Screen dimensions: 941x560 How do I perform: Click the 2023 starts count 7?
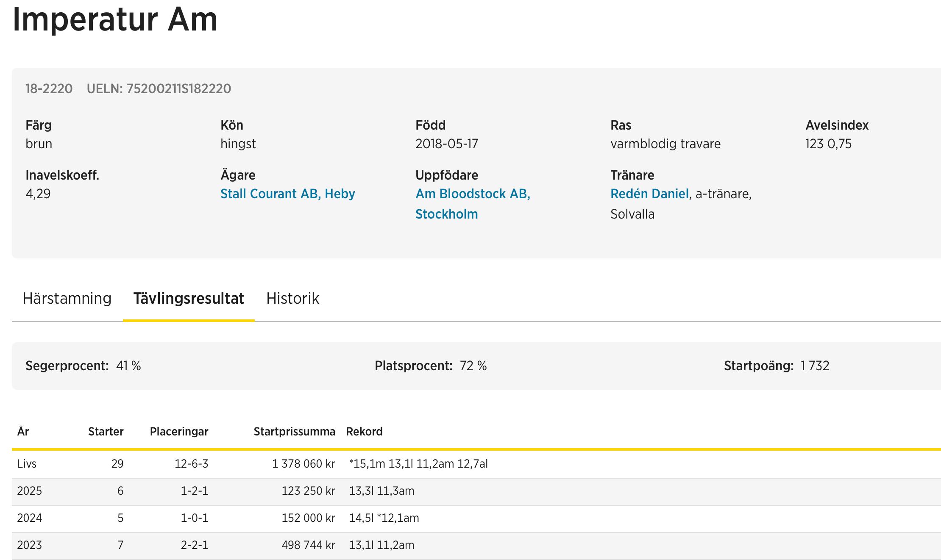click(120, 545)
